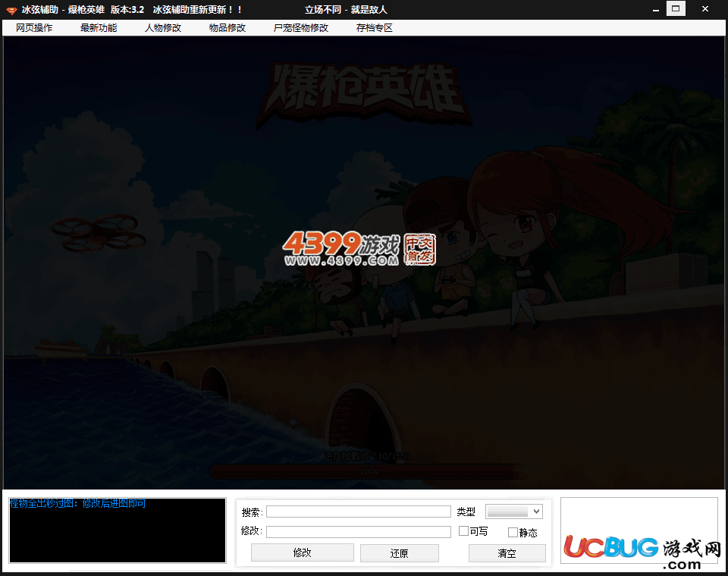Image resolution: width=728 pixels, height=576 pixels.
Task: Focus the 修改 input field
Action: point(359,531)
